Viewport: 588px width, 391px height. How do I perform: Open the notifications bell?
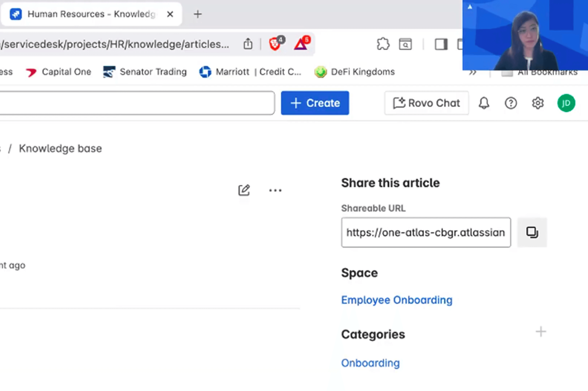coord(484,103)
